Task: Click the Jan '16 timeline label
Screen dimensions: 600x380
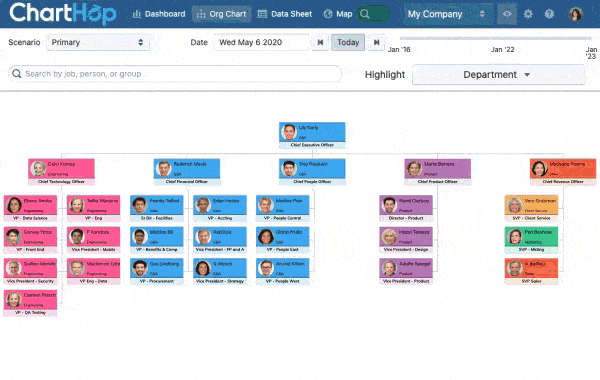Action: (399, 49)
